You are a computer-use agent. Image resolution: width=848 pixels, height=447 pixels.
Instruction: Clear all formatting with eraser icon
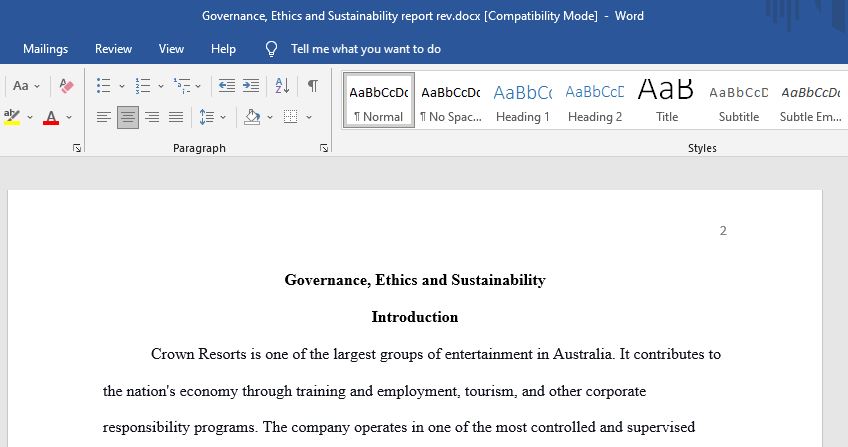point(66,85)
